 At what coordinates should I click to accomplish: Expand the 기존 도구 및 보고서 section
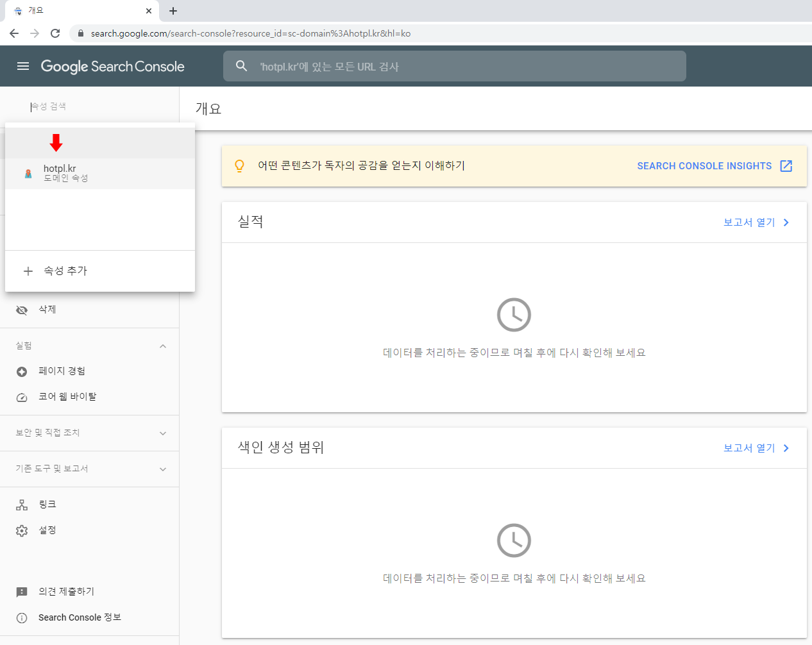89,469
